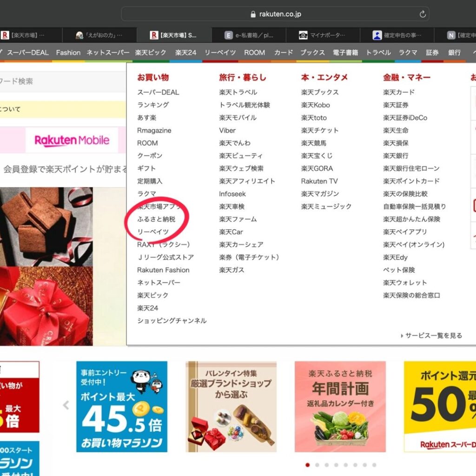Open クーポン link under お買い物
476x476 pixels.
tap(150, 156)
